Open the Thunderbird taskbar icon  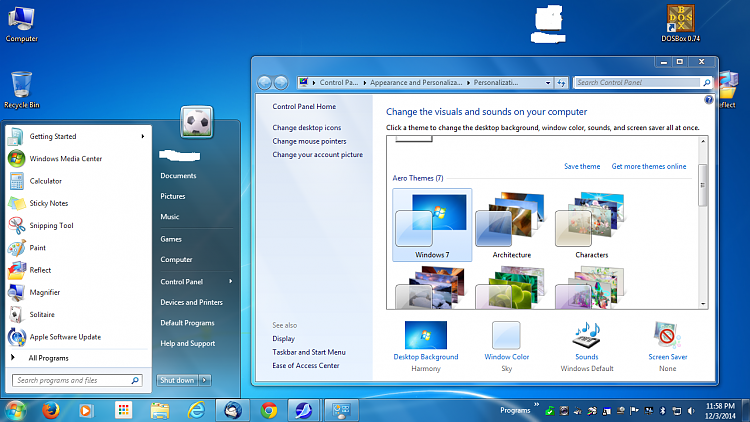click(x=233, y=411)
